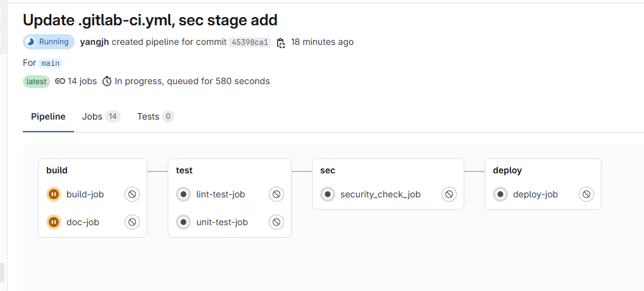This screenshot has height=291, width=644.
Task: Copy the commit SHA with clipboard icon
Action: pyautogui.click(x=280, y=42)
